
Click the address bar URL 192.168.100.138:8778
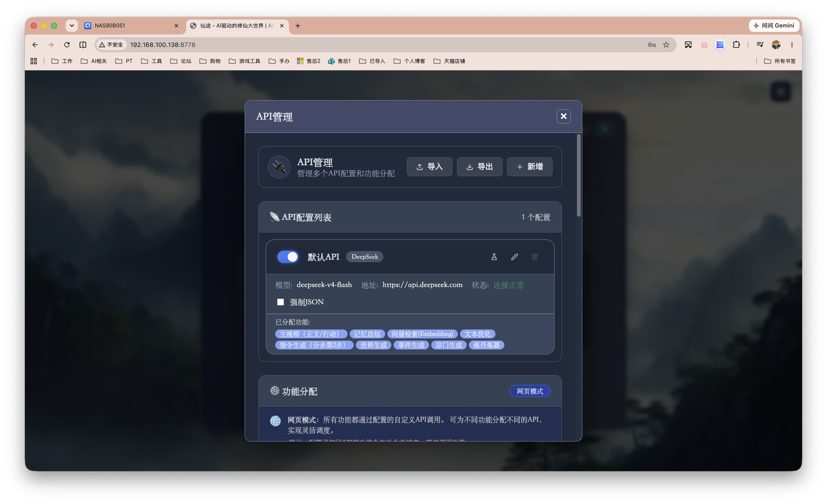163,45
